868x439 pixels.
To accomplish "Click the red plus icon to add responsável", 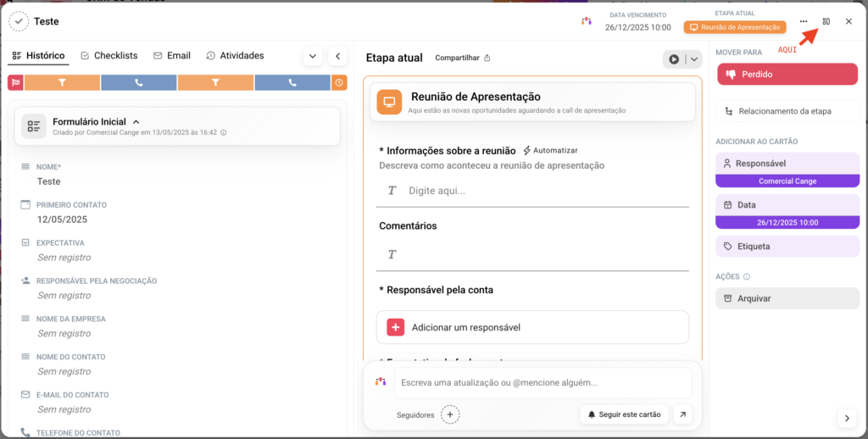I will [396, 327].
